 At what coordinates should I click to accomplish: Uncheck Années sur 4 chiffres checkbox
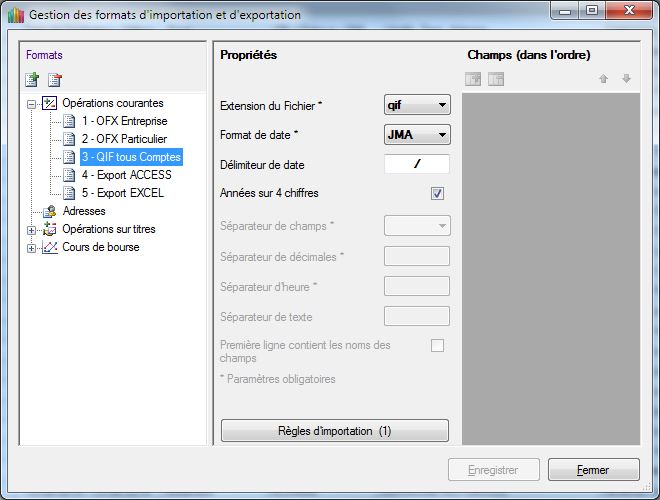(437, 193)
